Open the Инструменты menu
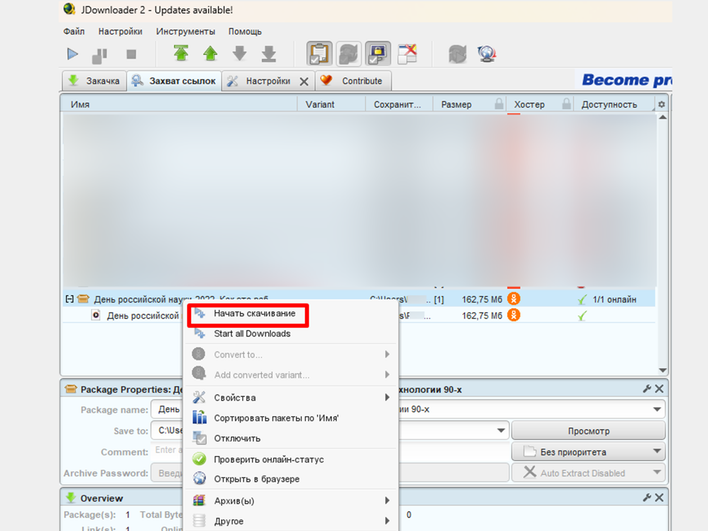Image resolution: width=708 pixels, height=531 pixels. click(186, 31)
